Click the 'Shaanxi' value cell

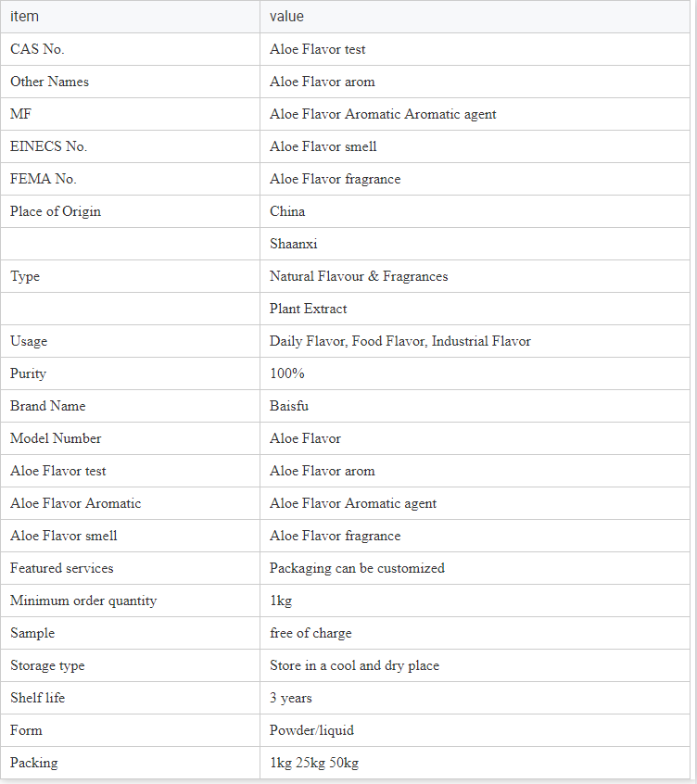(x=475, y=244)
